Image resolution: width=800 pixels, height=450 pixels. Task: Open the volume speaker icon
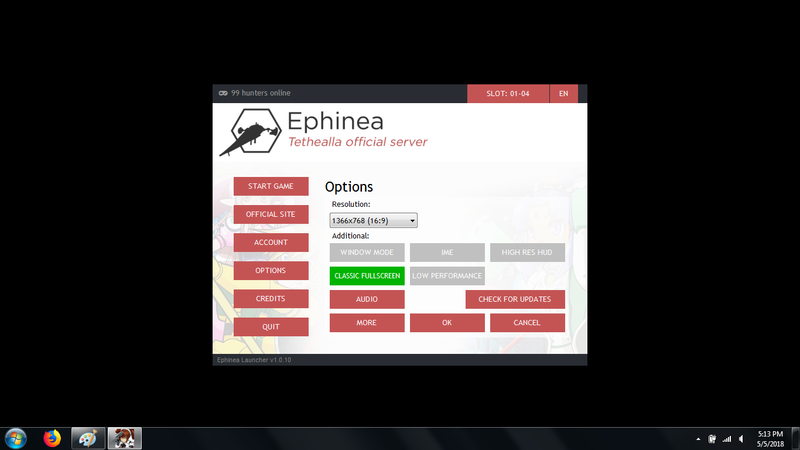tap(741, 439)
